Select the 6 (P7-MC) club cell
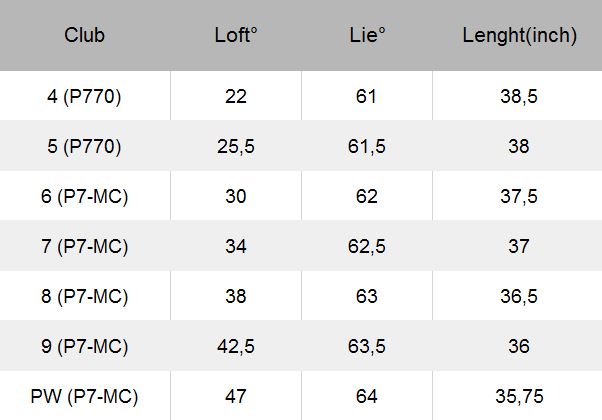 [x=84, y=196]
